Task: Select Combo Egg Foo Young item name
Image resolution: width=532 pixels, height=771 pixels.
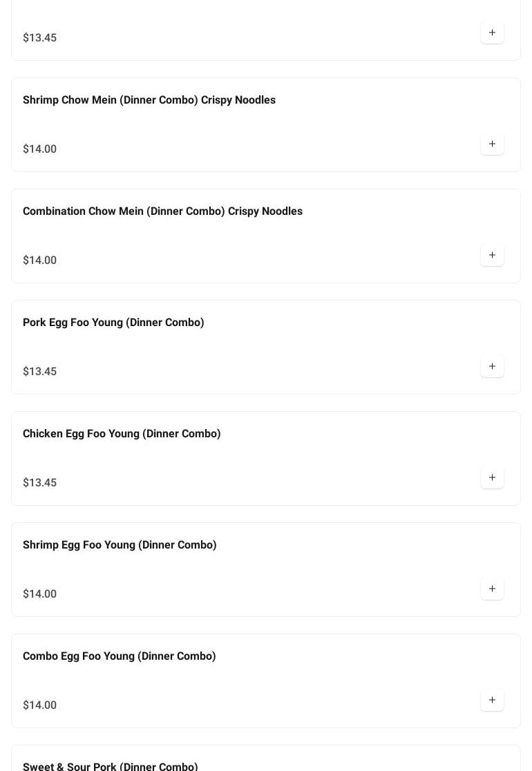Action: 120,656
